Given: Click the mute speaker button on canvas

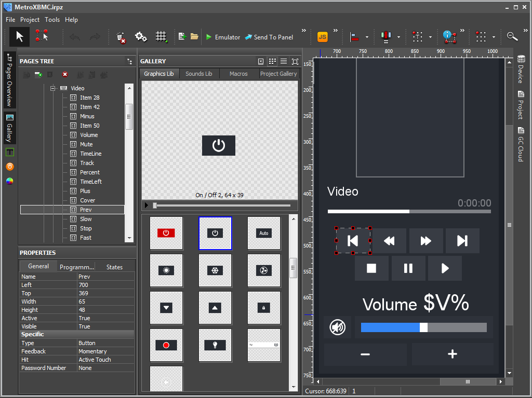Looking at the screenshot, I should coord(337,327).
